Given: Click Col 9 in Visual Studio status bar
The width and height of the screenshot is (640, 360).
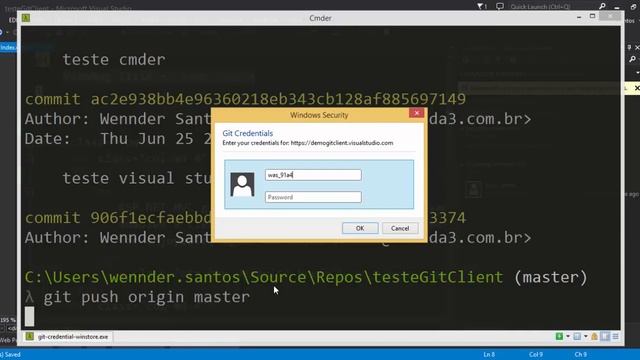Looking at the screenshot, I should click(536, 354).
